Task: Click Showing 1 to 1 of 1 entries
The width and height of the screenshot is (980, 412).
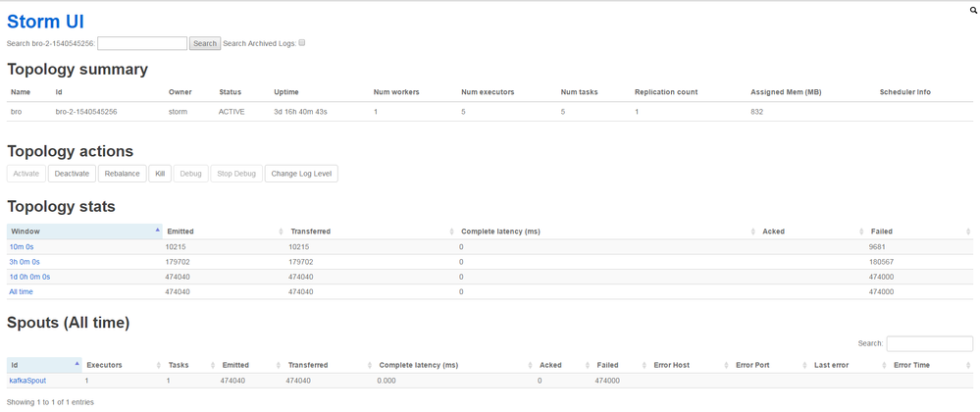Action: (50, 402)
